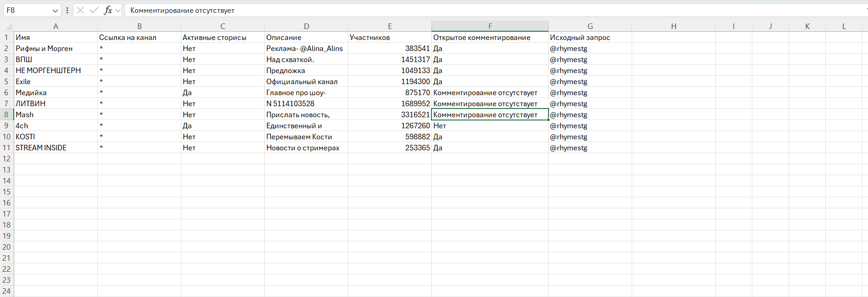Select the 'ВПШ' cell
The height and width of the screenshot is (297, 868).
pyautogui.click(x=56, y=59)
